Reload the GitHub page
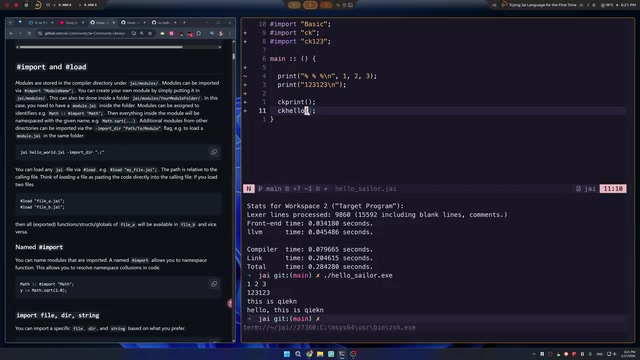This screenshot has height=360, width=640. [x=29, y=33]
